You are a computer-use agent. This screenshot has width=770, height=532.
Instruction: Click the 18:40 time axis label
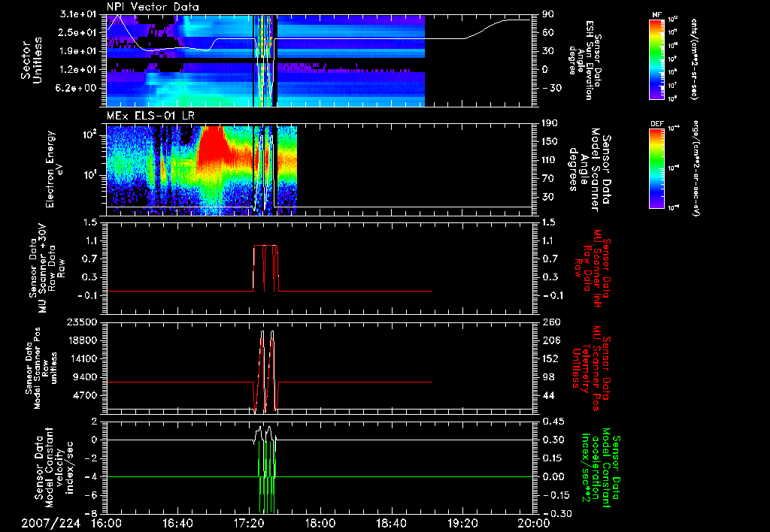(391, 523)
